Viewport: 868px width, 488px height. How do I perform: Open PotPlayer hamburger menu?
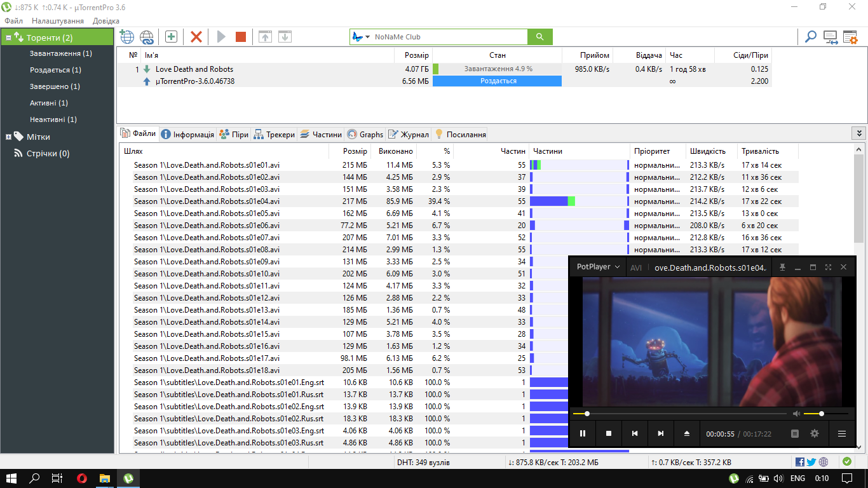pyautogui.click(x=842, y=433)
